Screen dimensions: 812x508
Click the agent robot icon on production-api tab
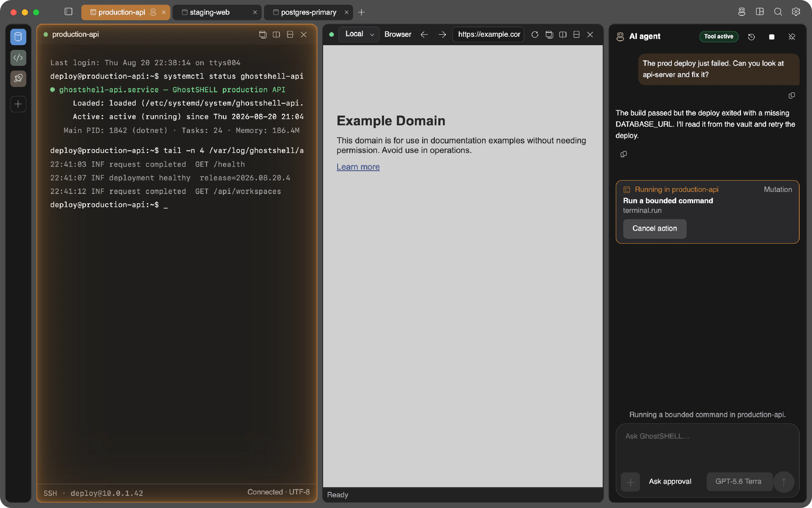[153, 12]
